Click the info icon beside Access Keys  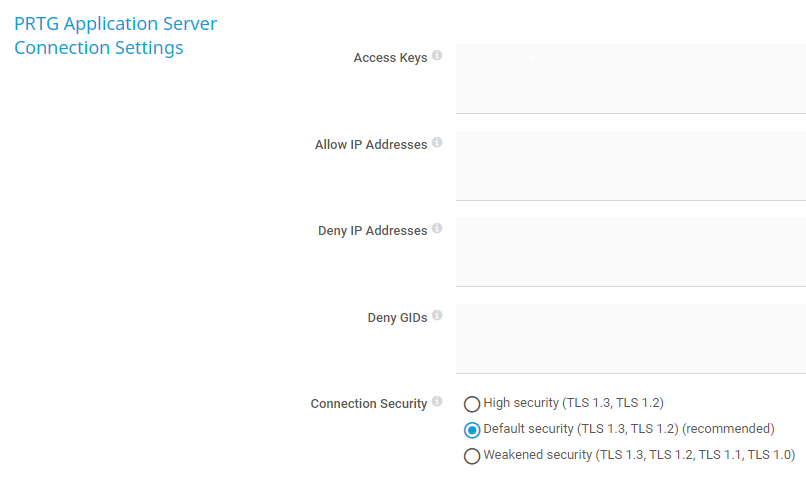tap(437, 56)
